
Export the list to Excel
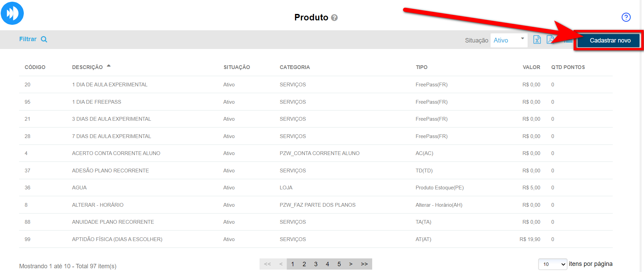[537, 40]
